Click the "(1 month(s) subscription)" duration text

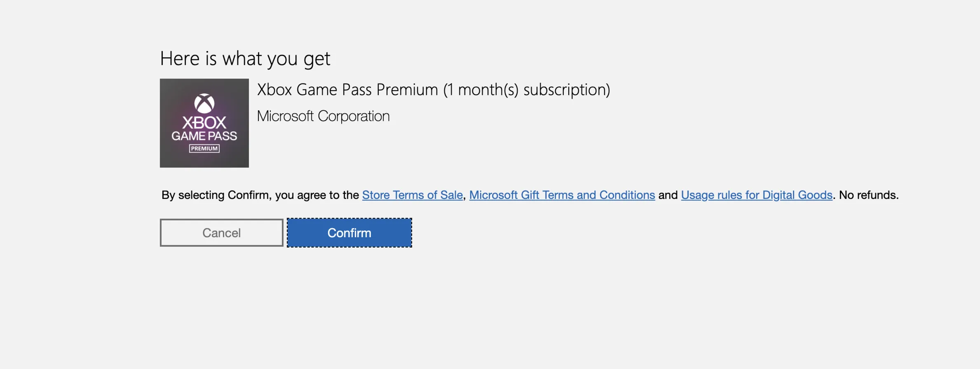pyautogui.click(x=527, y=90)
